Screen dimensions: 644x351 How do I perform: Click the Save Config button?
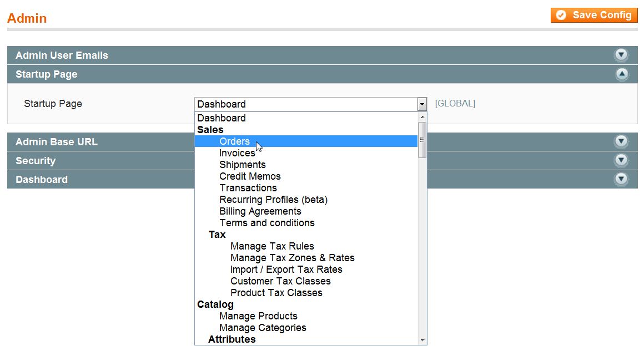pos(594,15)
